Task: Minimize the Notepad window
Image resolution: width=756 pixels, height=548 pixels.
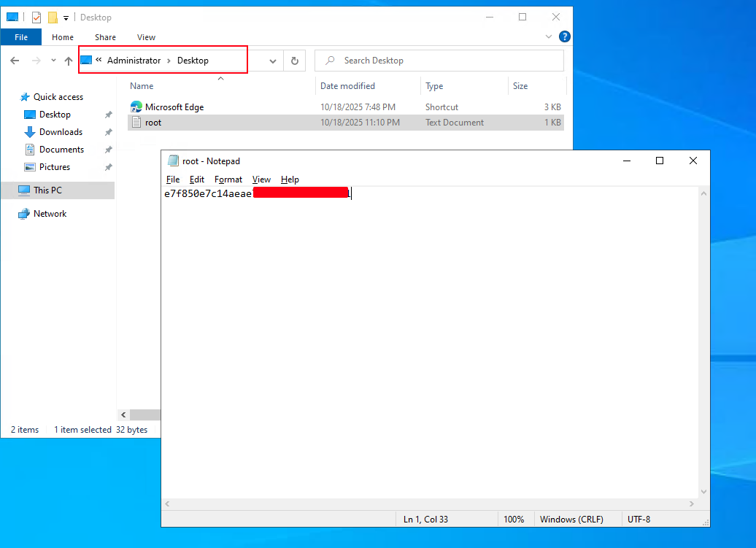Action: (x=627, y=161)
